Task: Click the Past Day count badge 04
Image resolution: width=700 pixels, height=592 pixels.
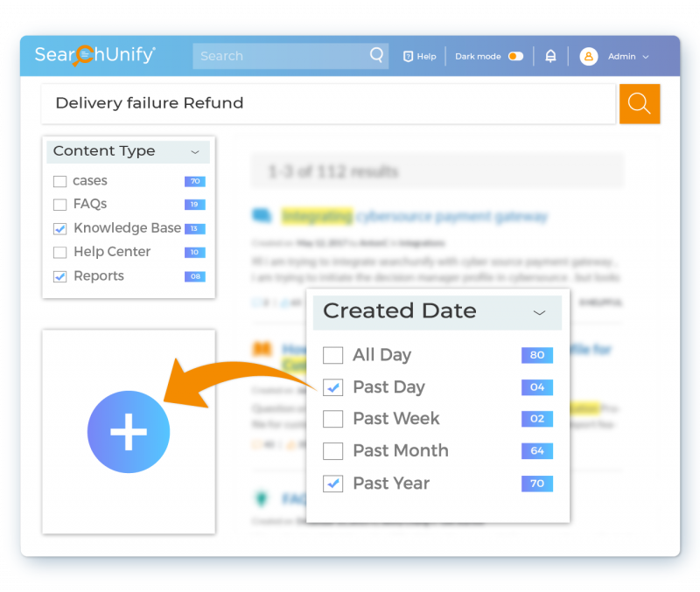Action: (537, 387)
